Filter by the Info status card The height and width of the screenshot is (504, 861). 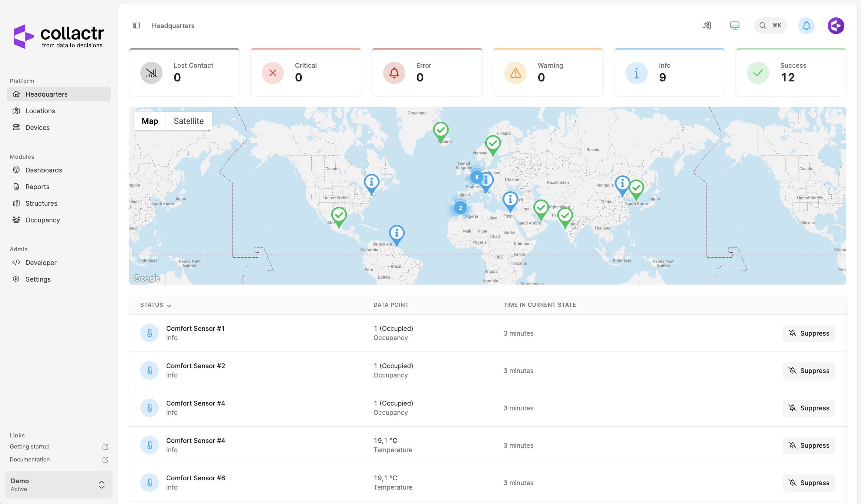pos(669,72)
